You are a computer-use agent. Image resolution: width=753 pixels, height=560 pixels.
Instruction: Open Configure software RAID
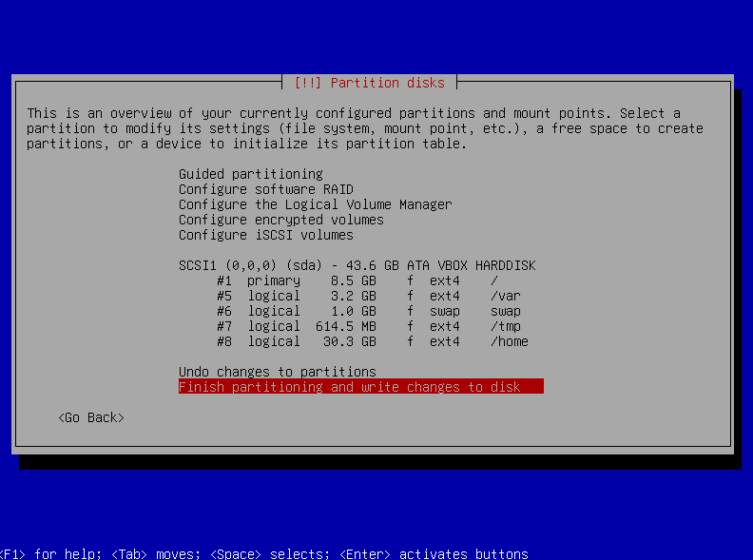pyautogui.click(x=265, y=189)
